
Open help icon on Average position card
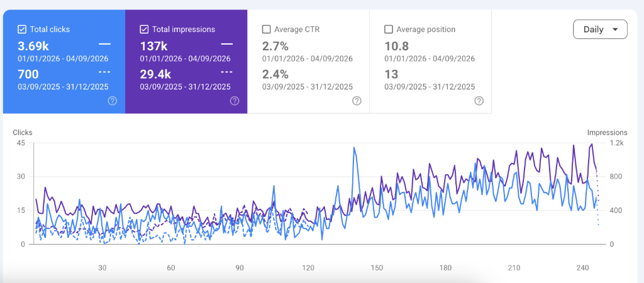(479, 101)
